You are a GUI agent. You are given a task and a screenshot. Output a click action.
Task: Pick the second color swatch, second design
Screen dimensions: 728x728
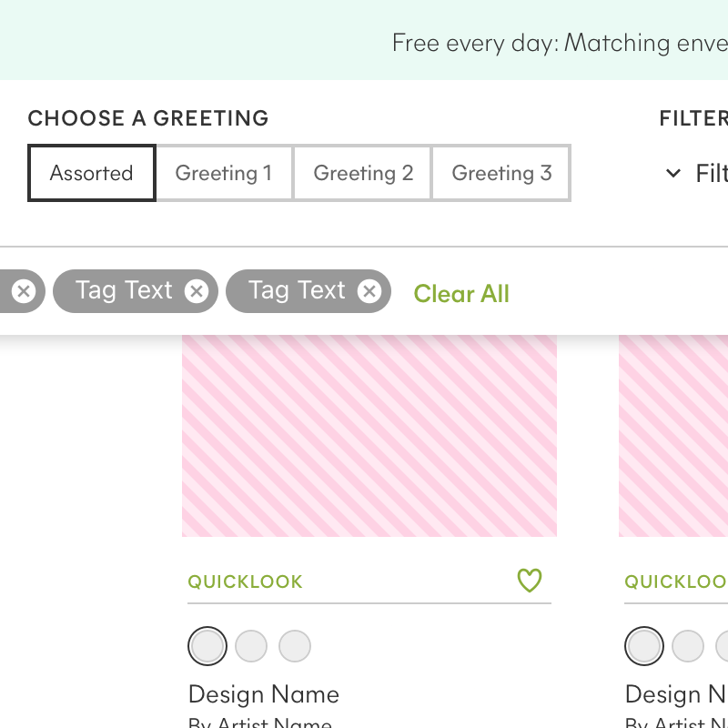coord(688,646)
